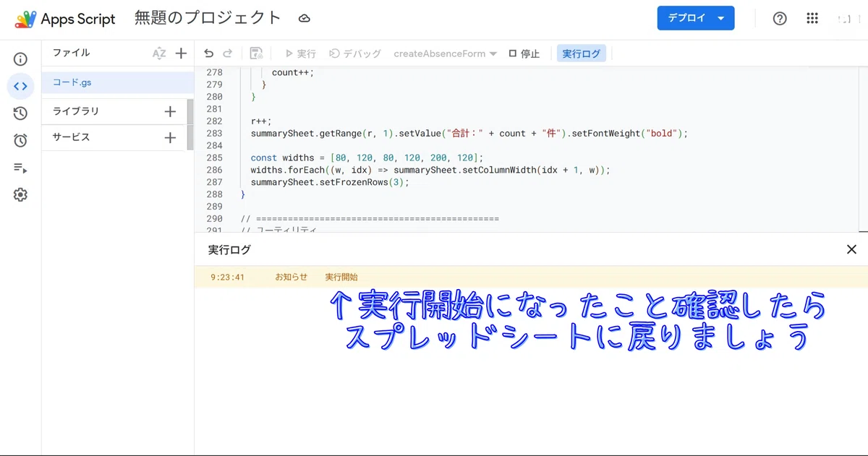Click the cloud save status icon
Viewport: 868px width, 456px height.
tap(305, 19)
